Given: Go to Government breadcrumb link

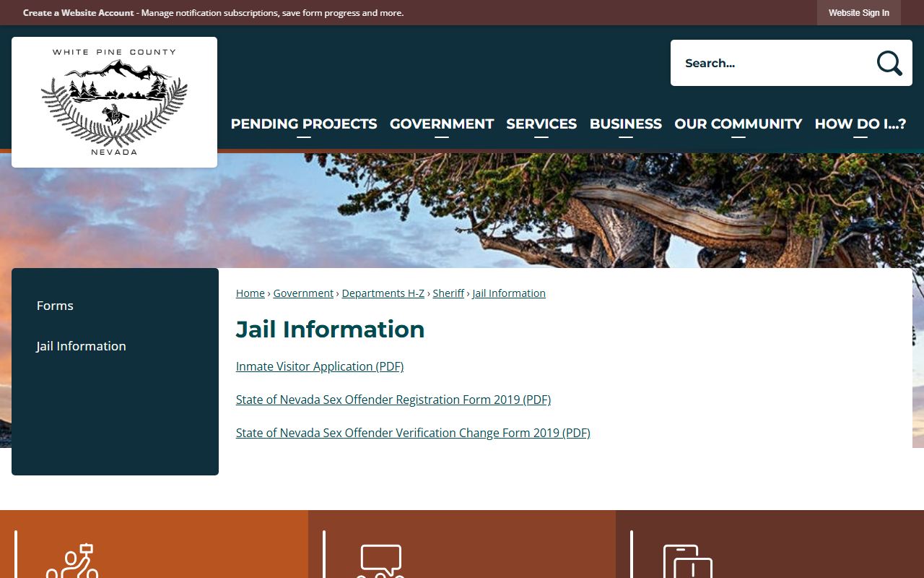Looking at the screenshot, I should 303,293.
